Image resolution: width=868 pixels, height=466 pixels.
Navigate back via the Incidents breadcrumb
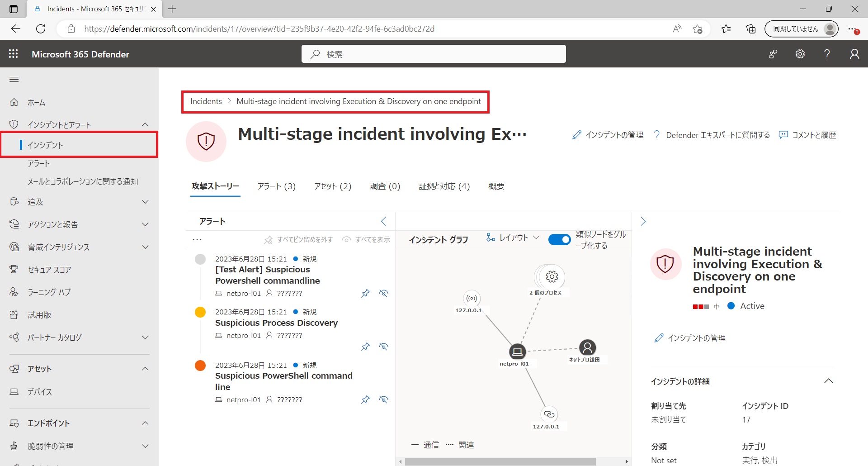pos(206,101)
